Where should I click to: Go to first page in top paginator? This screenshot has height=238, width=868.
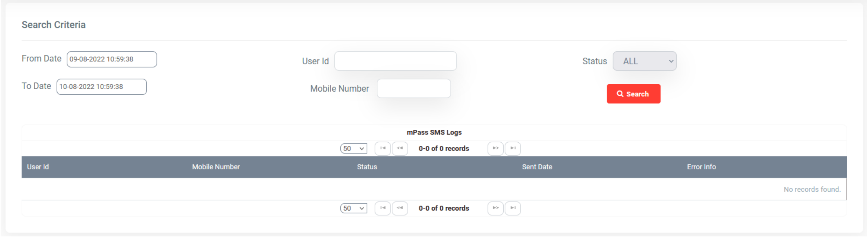point(382,148)
